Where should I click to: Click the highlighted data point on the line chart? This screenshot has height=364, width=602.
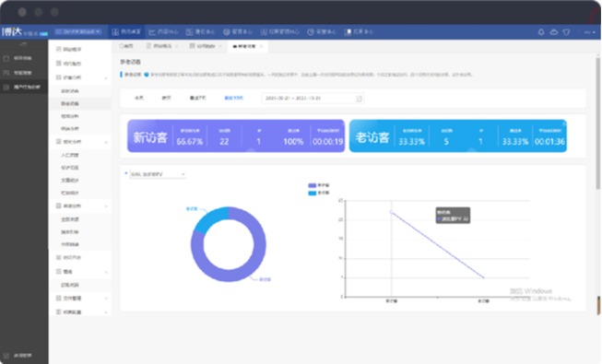pyautogui.click(x=392, y=212)
